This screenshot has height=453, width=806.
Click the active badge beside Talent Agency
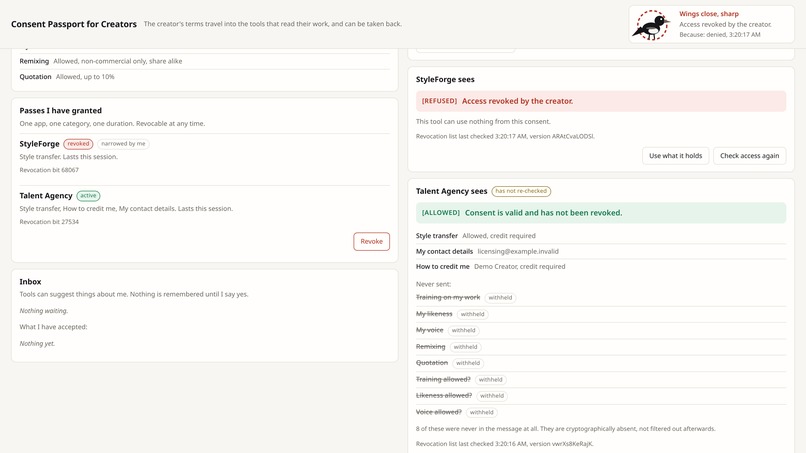click(x=88, y=196)
